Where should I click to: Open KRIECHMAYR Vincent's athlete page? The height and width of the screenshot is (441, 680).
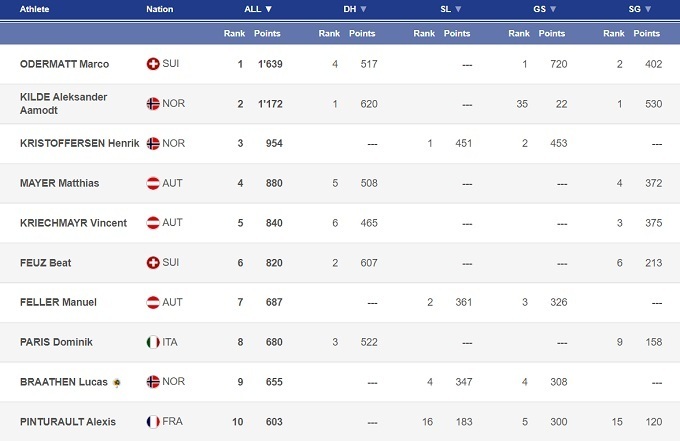(x=73, y=223)
